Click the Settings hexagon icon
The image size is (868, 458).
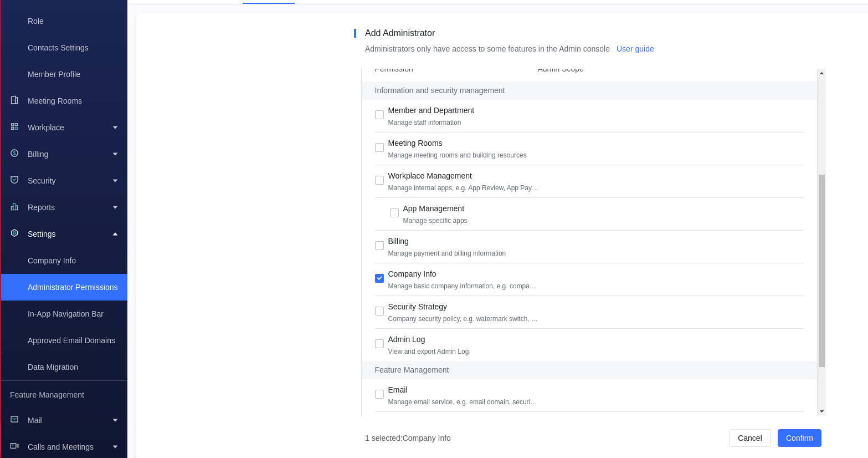(x=14, y=233)
